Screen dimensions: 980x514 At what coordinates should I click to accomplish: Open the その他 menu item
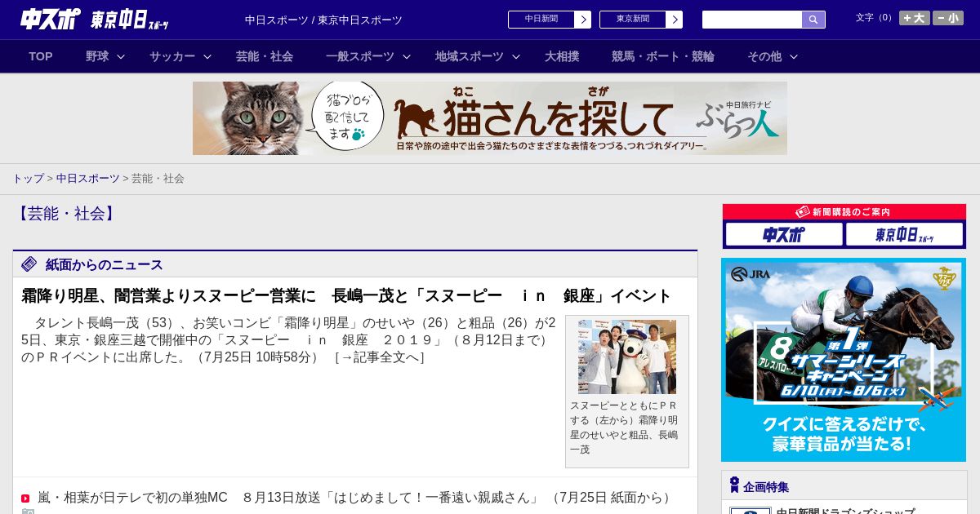point(764,56)
